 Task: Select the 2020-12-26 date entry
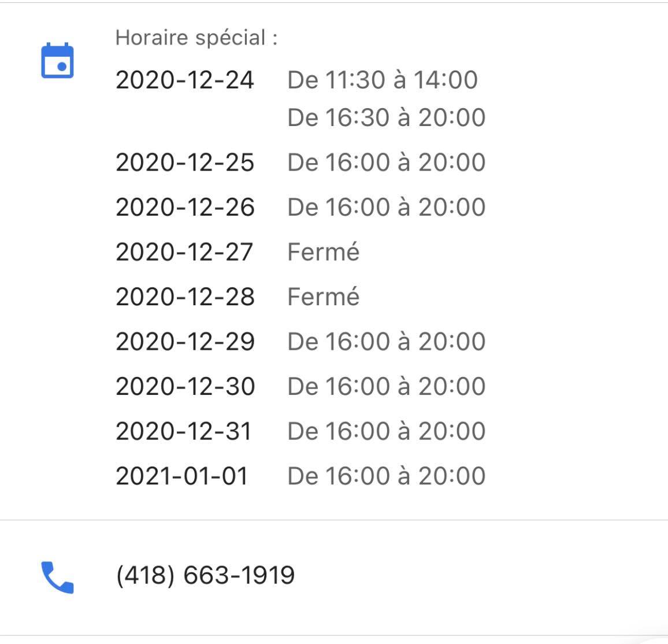coord(185,207)
